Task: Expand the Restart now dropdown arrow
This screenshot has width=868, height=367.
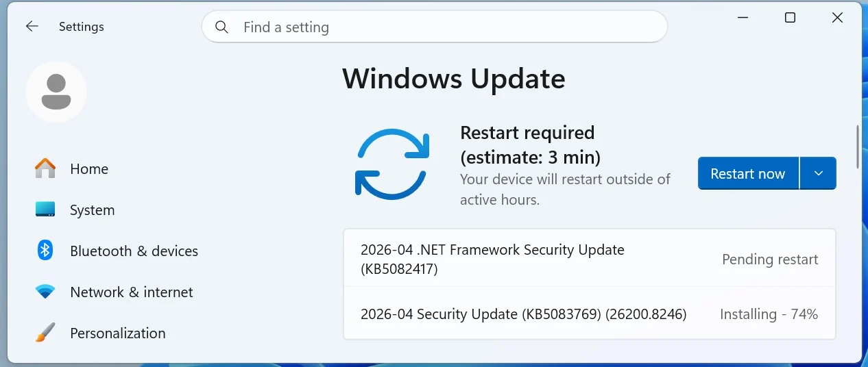Action: click(x=818, y=173)
